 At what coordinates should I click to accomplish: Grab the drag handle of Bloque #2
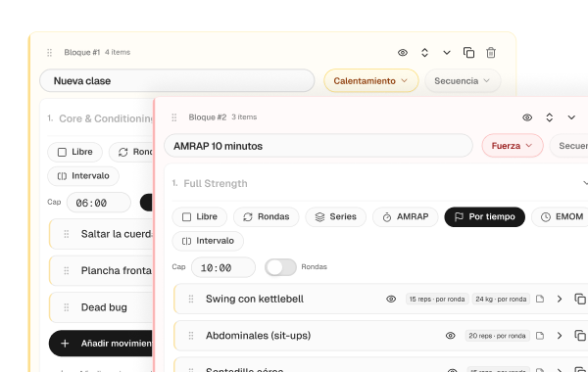tap(174, 117)
